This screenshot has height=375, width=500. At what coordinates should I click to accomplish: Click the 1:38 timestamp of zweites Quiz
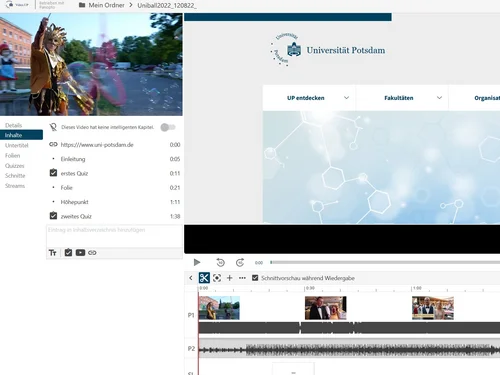175,216
